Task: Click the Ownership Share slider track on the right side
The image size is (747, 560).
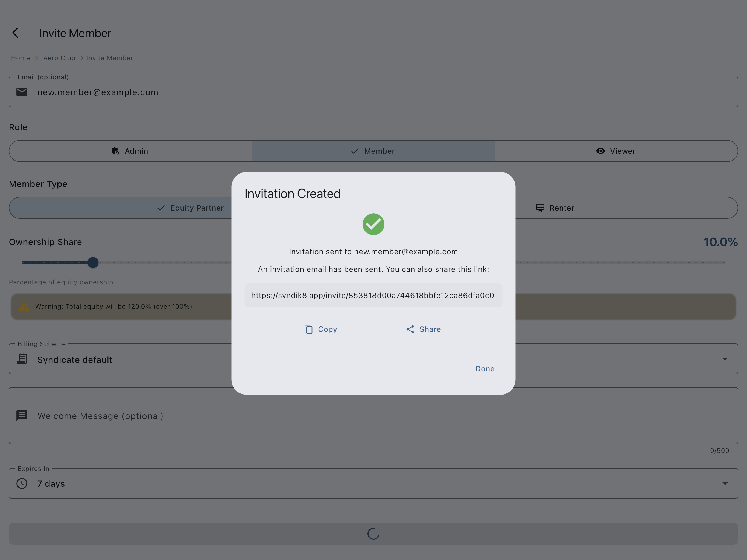Action: [x=620, y=262]
